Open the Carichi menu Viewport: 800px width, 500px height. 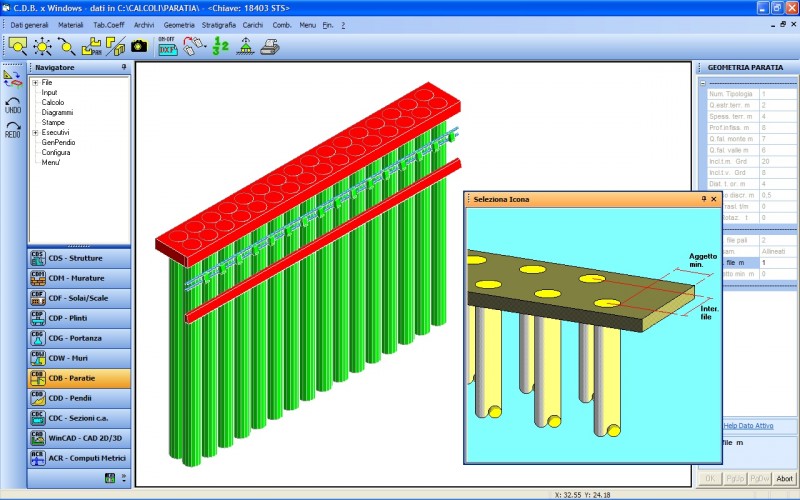(x=253, y=24)
